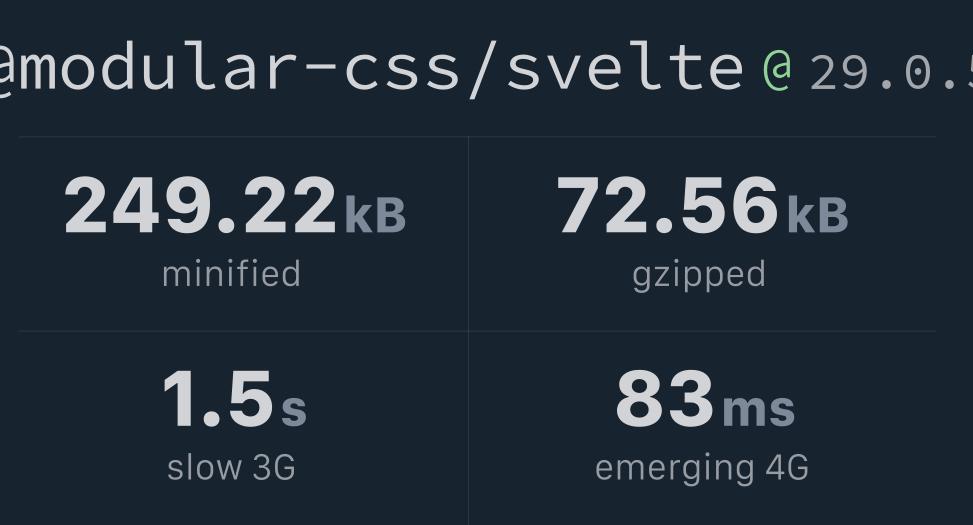Click the "minified" label
The height and width of the screenshot is (525, 973).
coord(231,274)
